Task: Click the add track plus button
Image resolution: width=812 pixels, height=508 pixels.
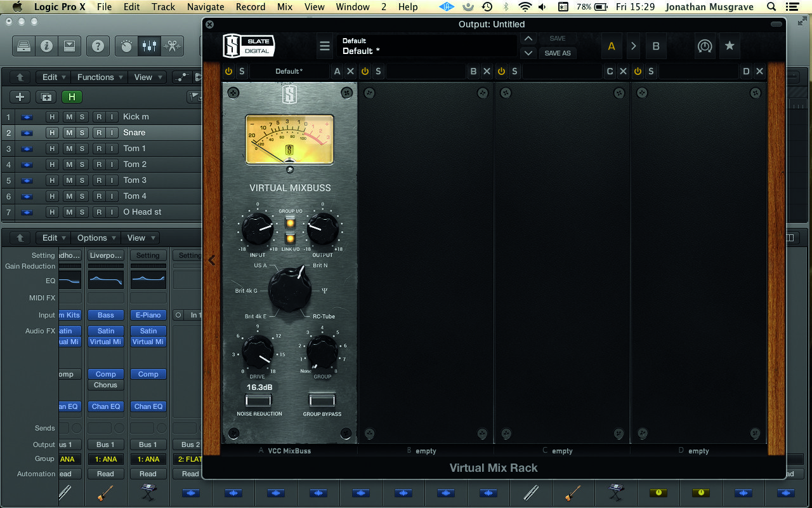Action: (x=20, y=97)
